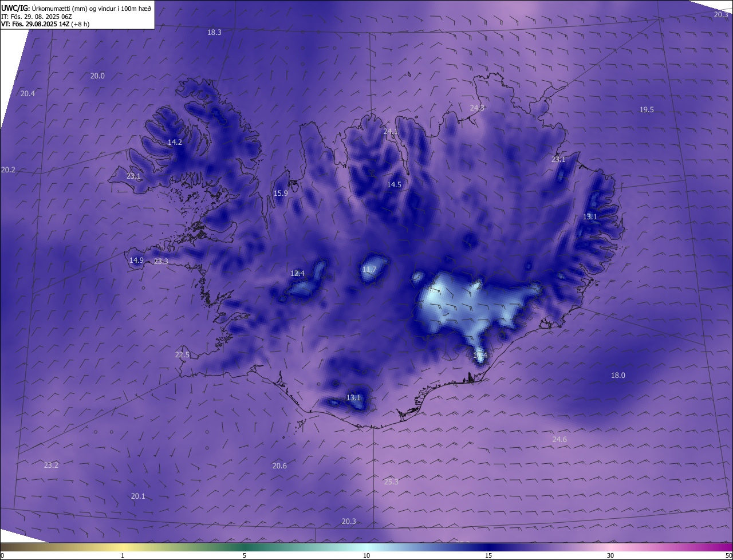Select the 5 tick on the color scale
Image resolution: width=733 pixels, height=560 pixels.
tap(245, 555)
